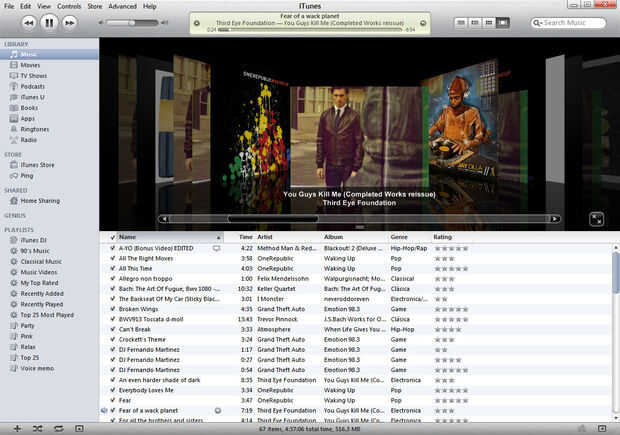This screenshot has height=435, width=620.
Task: Click the add playlist plus button
Action: [17, 428]
